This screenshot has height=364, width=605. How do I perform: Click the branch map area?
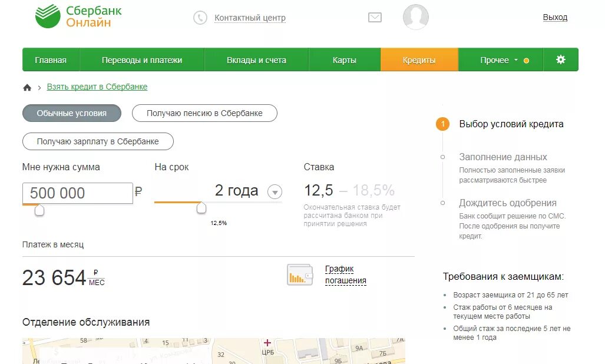click(x=214, y=351)
